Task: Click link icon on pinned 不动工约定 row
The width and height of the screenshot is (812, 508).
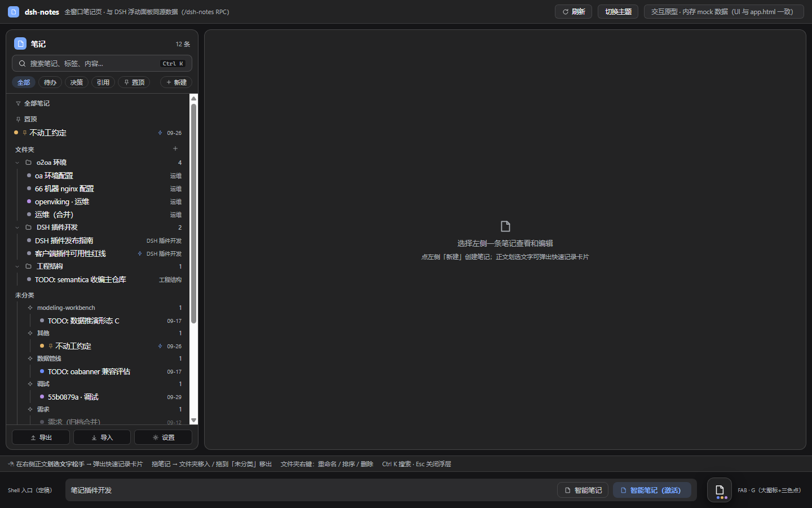Action: pos(160,133)
